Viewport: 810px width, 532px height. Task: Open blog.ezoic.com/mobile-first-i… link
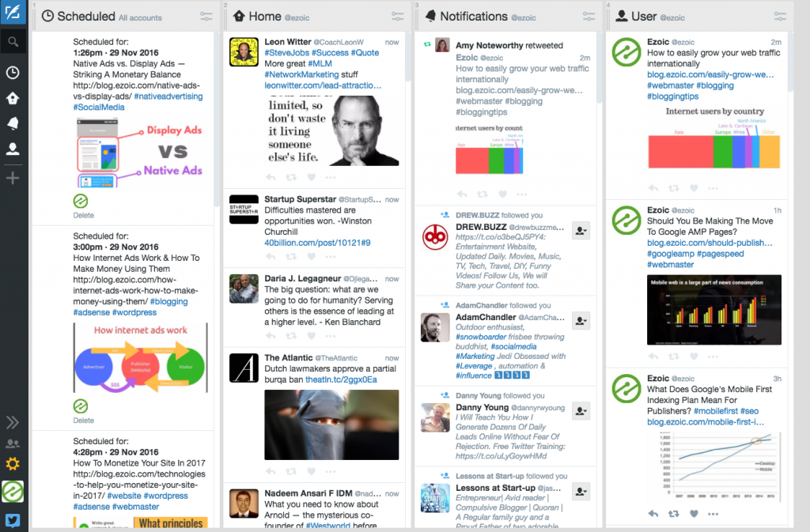705,421
